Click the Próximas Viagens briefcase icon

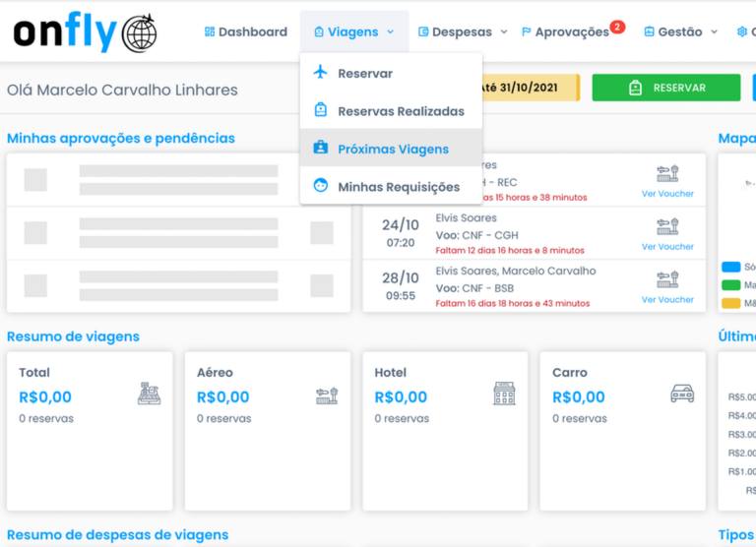pos(320,149)
